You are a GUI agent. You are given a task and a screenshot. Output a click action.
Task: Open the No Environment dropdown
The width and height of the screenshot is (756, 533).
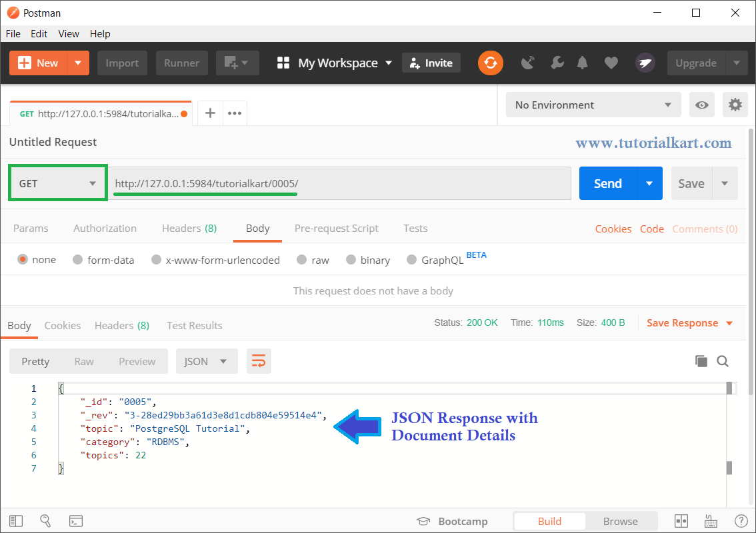coord(592,105)
